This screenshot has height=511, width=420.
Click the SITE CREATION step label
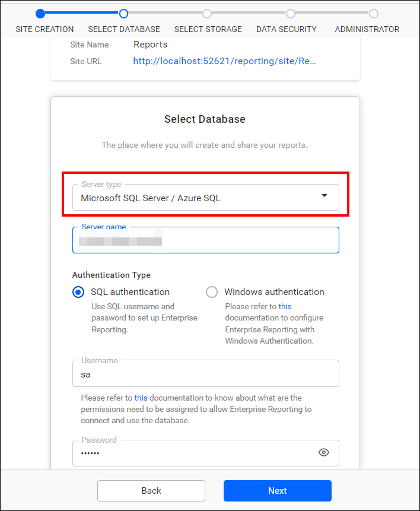(44, 29)
